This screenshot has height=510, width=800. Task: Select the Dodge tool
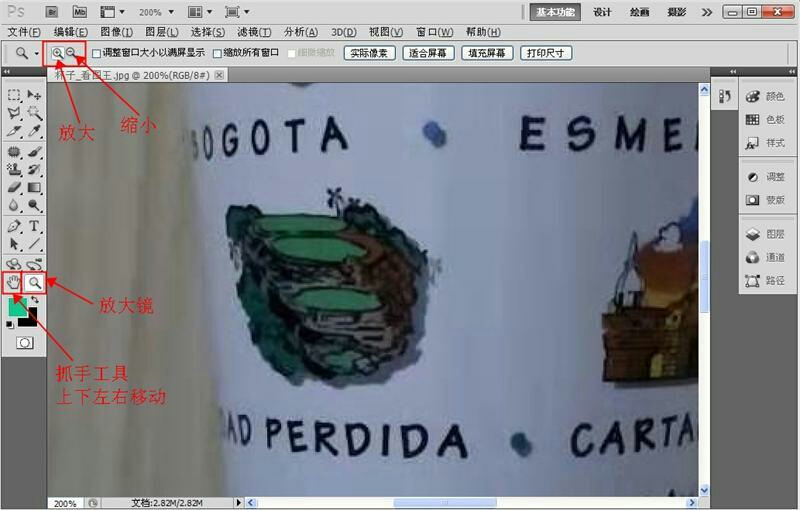pos(34,206)
